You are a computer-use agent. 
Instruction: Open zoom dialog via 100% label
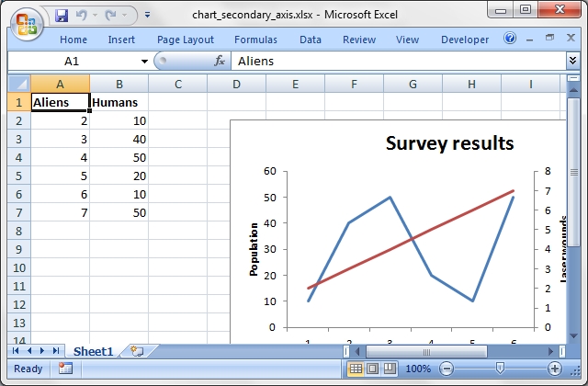[418, 369]
